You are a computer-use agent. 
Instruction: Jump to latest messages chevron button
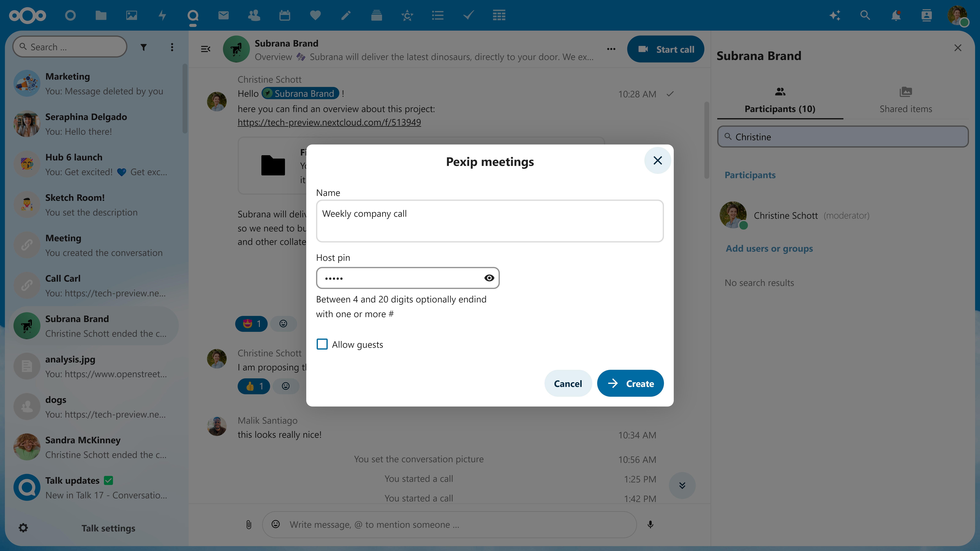tap(682, 486)
